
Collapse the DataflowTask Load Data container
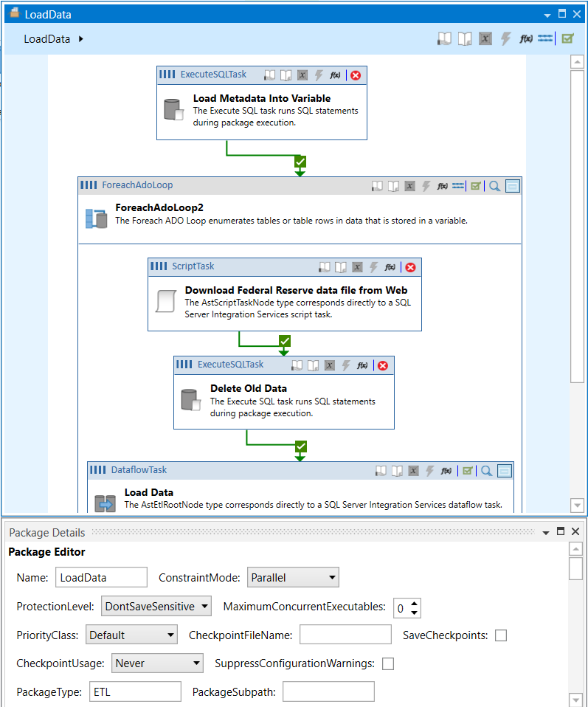click(505, 470)
